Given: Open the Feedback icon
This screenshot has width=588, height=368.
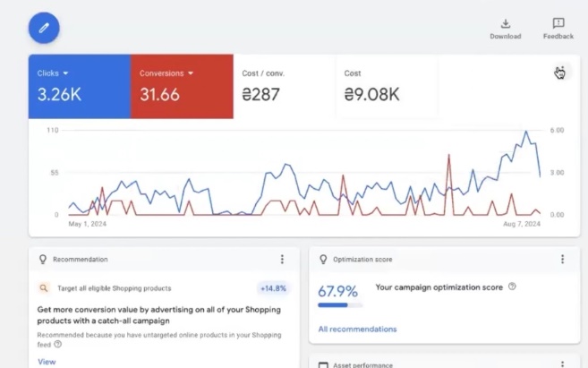Looking at the screenshot, I should pyautogui.click(x=558, y=23).
